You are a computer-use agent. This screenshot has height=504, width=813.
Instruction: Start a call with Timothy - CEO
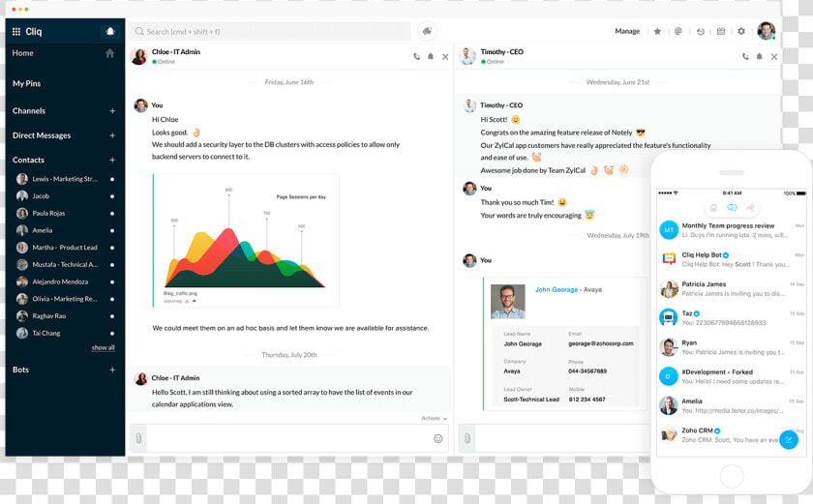[x=745, y=56]
